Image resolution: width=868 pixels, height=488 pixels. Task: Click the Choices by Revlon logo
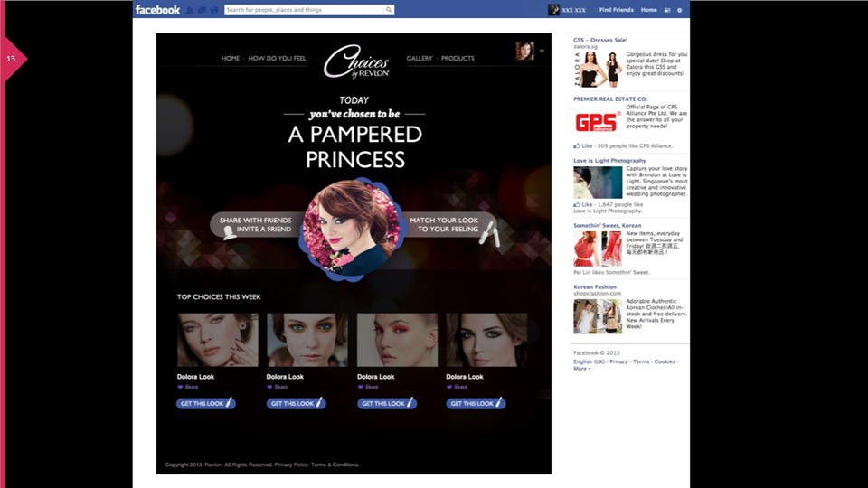click(356, 61)
